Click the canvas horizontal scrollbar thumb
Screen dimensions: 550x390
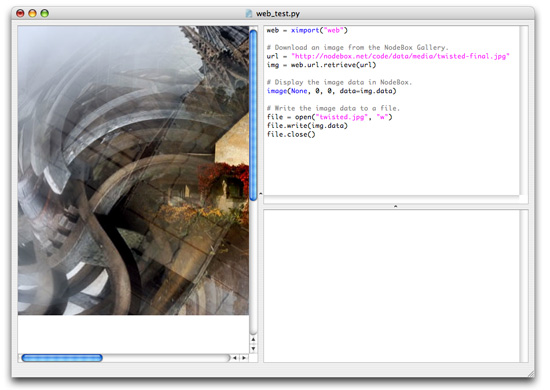[62, 358]
